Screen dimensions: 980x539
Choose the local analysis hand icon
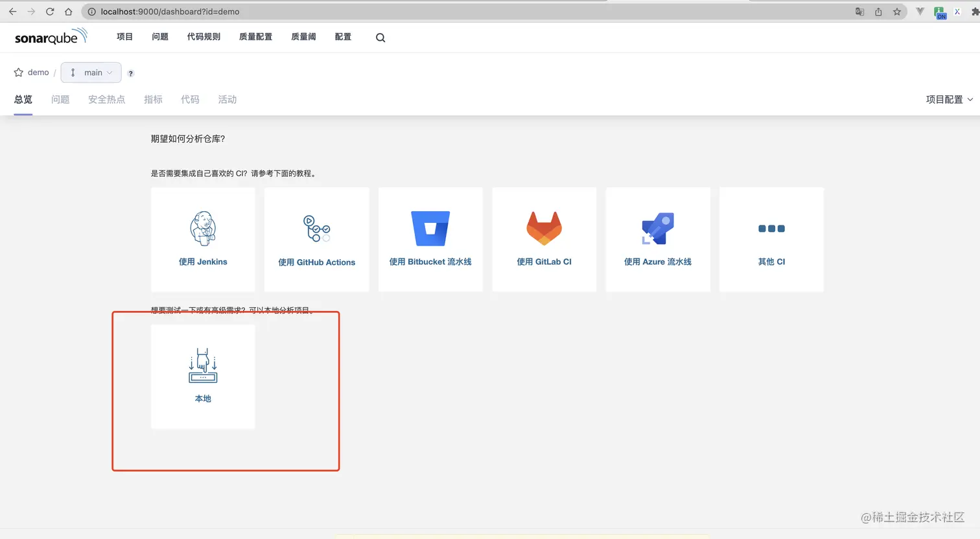point(203,365)
